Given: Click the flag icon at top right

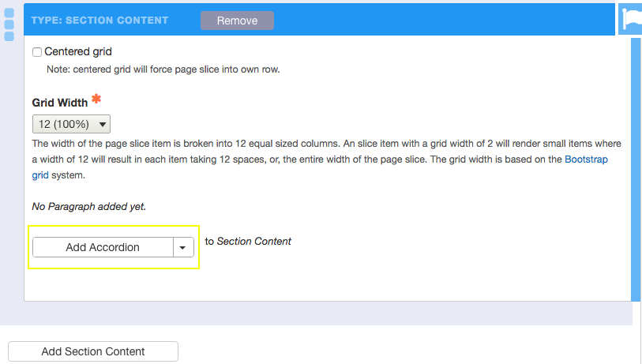Looking at the screenshot, I should pos(631,19).
